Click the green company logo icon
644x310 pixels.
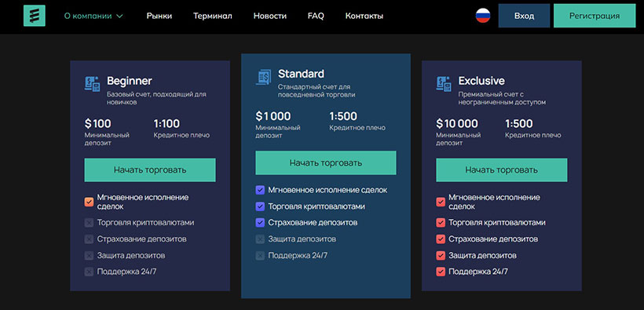tap(34, 16)
